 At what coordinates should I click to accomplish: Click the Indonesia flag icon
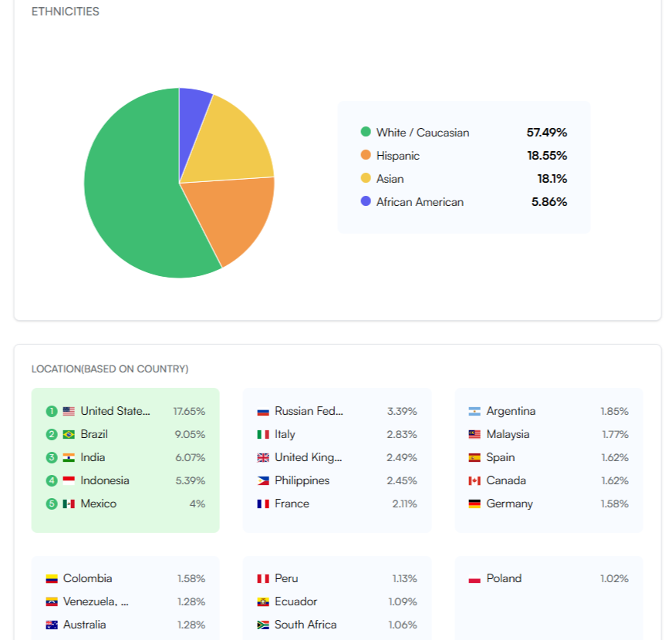coord(69,480)
